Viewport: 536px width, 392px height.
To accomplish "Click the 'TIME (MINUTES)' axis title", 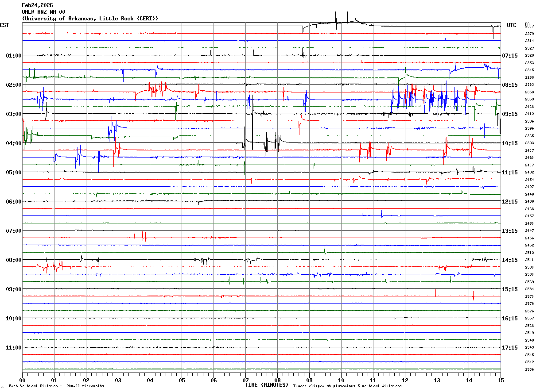I will pos(267,384).
